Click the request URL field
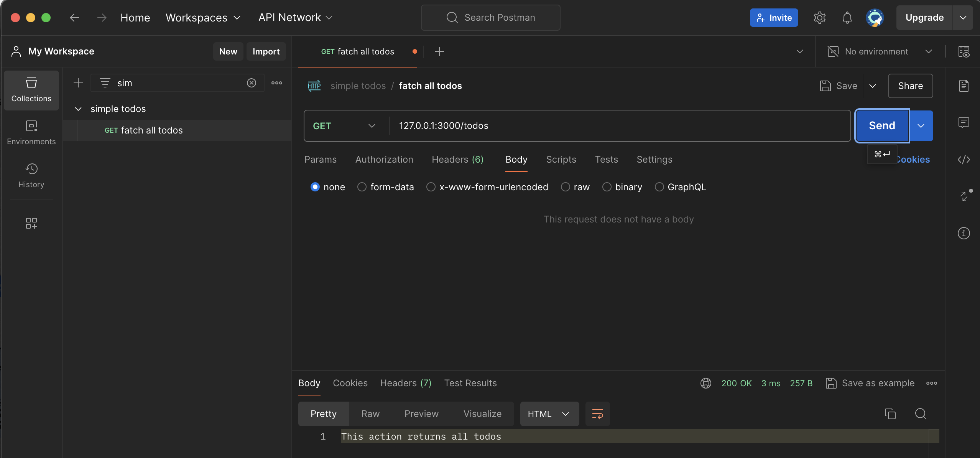This screenshot has width=980, height=458. coord(620,126)
